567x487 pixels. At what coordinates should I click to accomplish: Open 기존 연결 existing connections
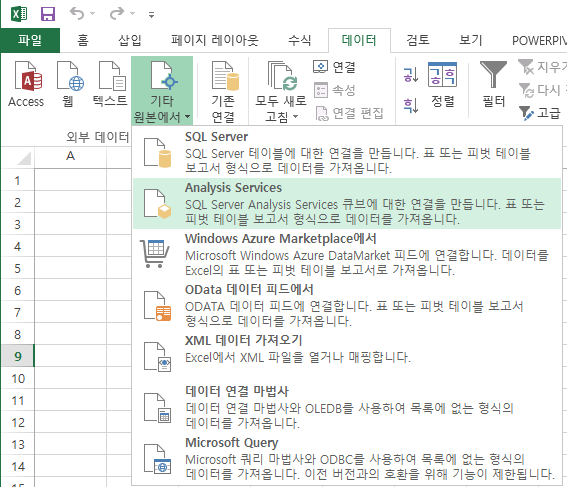(223, 91)
